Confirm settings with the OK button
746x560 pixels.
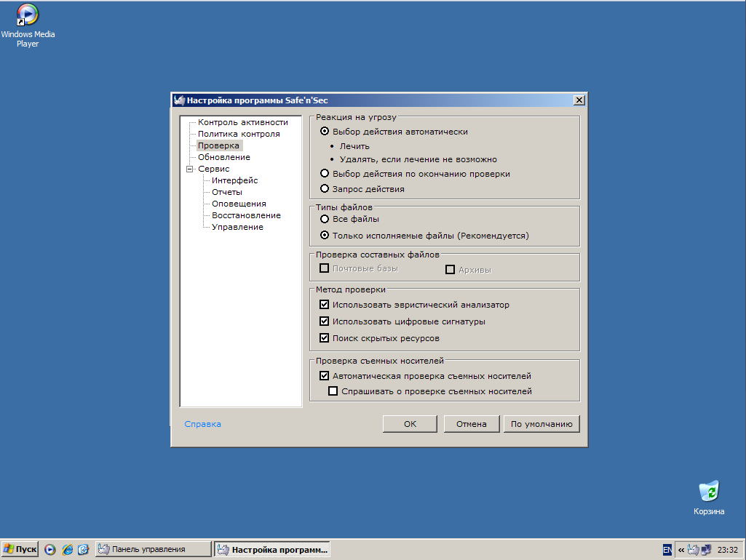(410, 423)
